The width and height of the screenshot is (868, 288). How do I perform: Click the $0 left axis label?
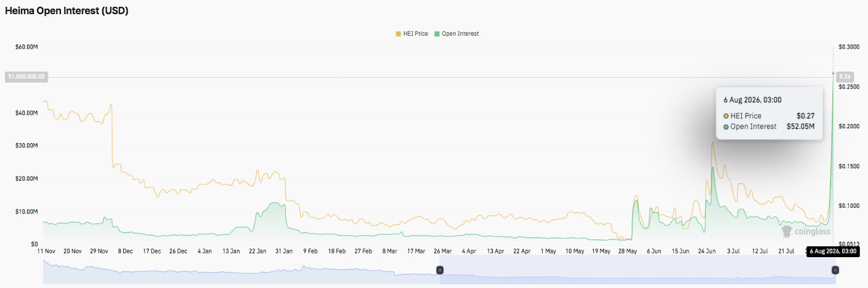34,244
